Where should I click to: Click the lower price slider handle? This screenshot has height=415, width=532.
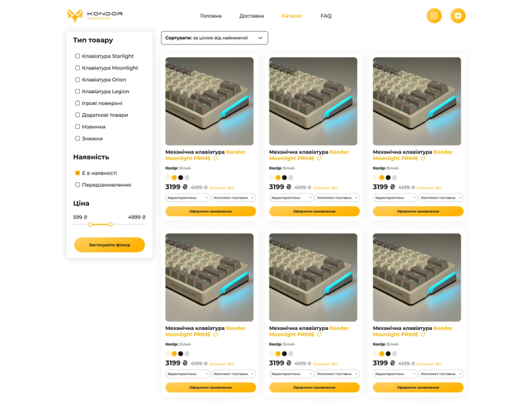pyautogui.click(x=90, y=224)
